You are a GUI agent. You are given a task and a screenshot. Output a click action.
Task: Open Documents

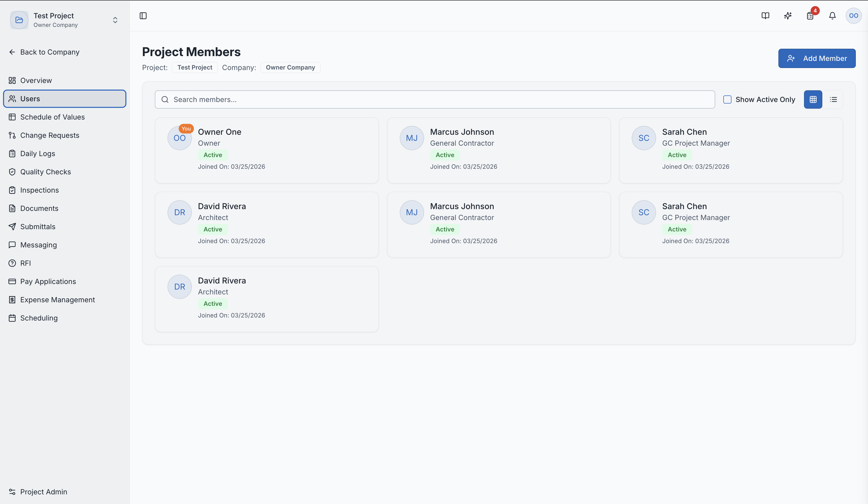pos(65,208)
